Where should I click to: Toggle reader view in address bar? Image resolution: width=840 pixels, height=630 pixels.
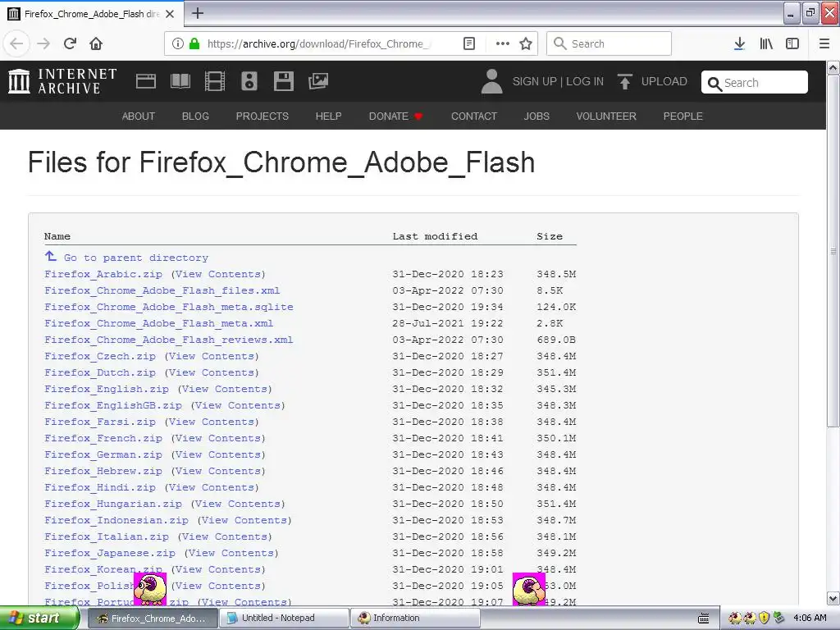tap(469, 44)
